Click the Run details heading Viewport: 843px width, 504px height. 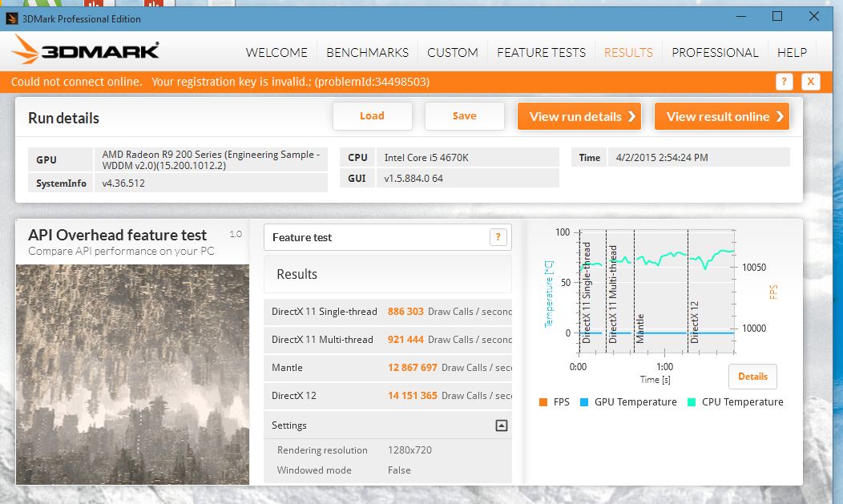point(63,119)
